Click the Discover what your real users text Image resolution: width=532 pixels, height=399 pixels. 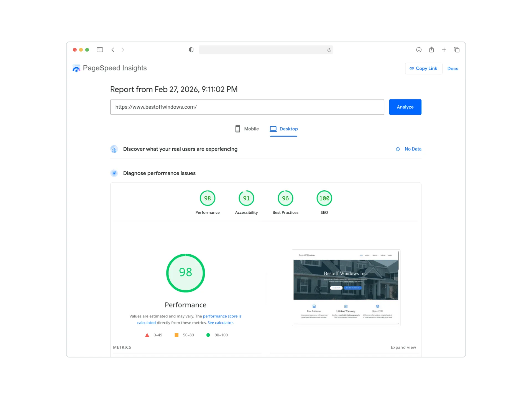[180, 149]
